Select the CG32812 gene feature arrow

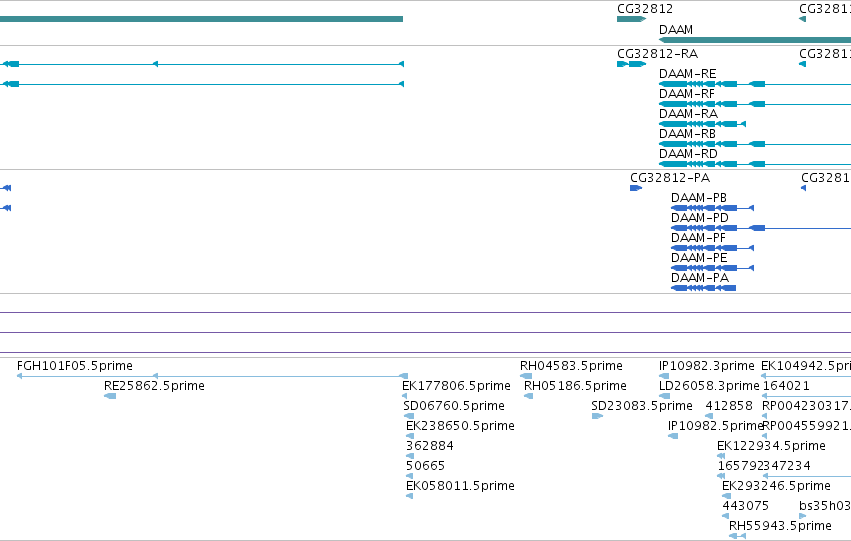coord(631,19)
